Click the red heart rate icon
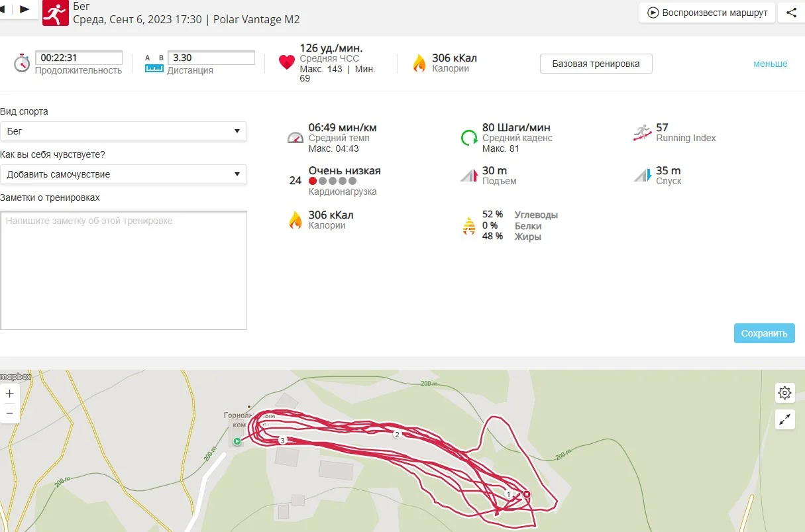Image resolution: width=805 pixels, height=532 pixels. [286, 62]
